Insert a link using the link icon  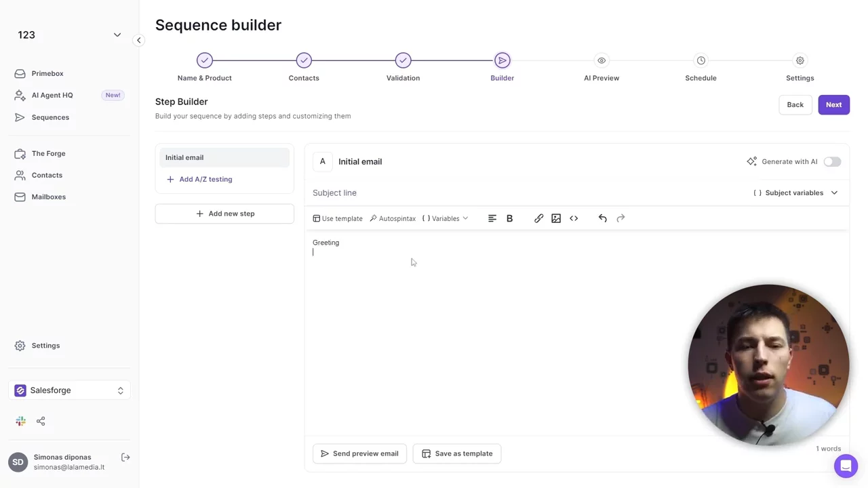pyautogui.click(x=538, y=218)
